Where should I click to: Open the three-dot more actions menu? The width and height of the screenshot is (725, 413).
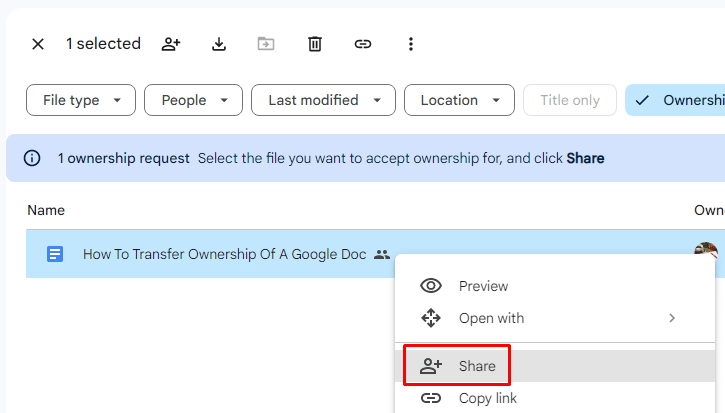(x=410, y=44)
